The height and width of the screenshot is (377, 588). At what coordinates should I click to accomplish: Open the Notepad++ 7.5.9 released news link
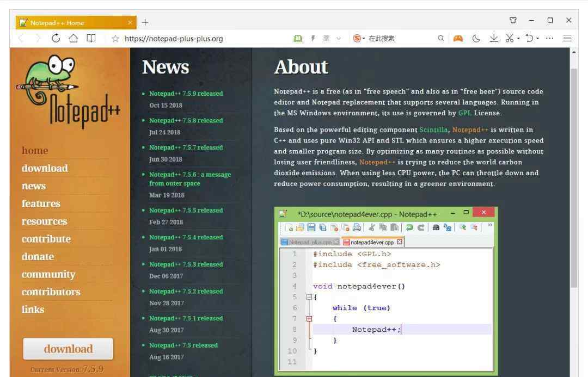(x=186, y=94)
